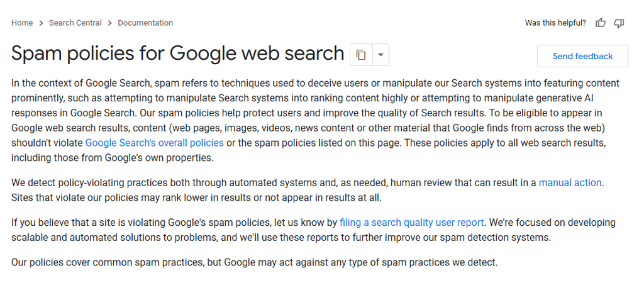The height and width of the screenshot is (295, 644).
Task: Click the chevron separator after Search Central
Action: pyautogui.click(x=109, y=23)
